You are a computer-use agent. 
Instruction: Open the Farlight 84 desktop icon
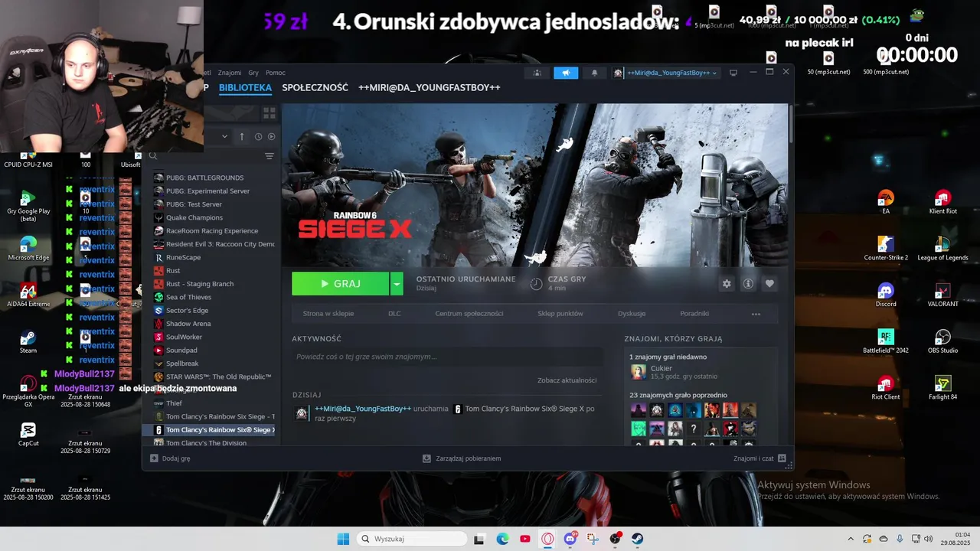[942, 387]
